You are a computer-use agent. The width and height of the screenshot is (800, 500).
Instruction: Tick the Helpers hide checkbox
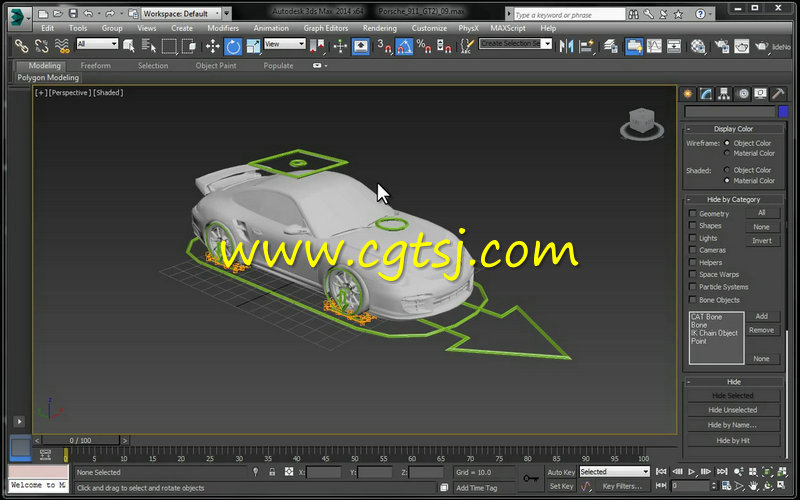click(692, 262)
